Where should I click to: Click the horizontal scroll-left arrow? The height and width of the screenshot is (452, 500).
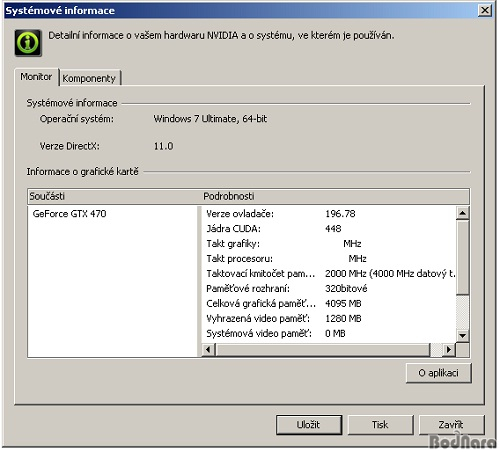[208, 350]
